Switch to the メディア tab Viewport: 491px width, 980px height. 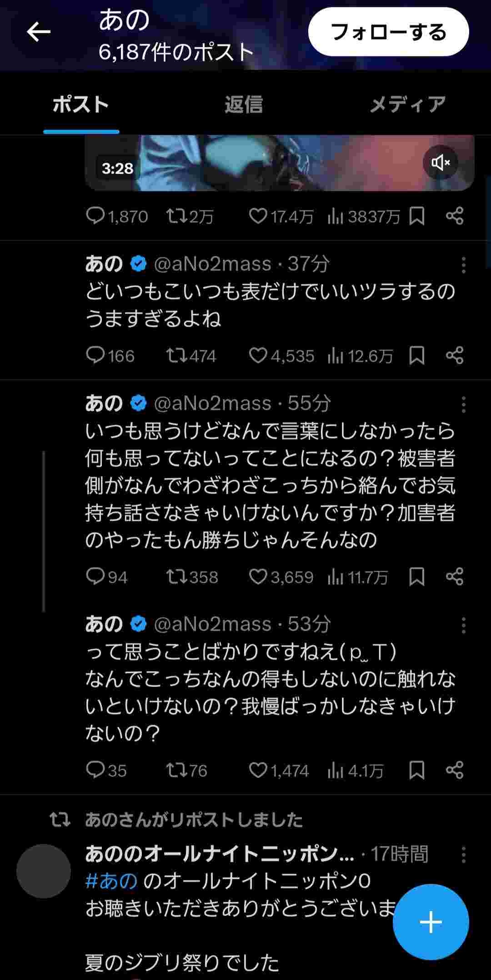[x=407, y=104]
